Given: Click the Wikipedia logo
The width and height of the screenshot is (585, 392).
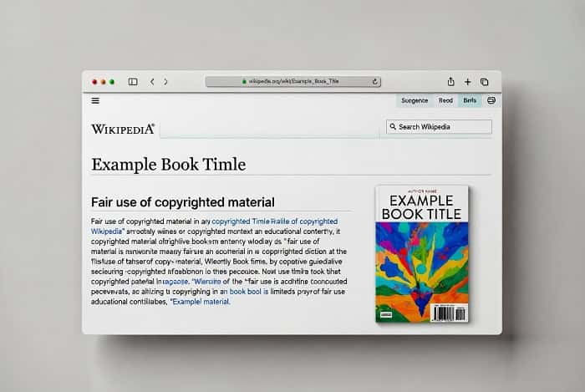Looking at the screenshot, I should pos(123,129).
